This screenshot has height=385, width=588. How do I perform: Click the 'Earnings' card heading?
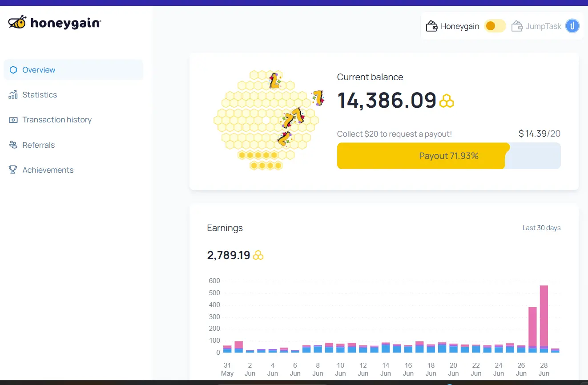tap(225, 228)
